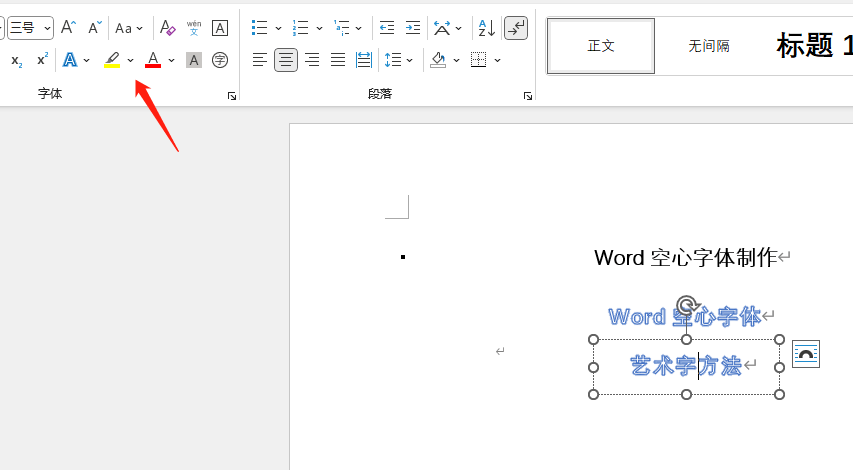This screenshot has height=470, width=853.
Task: Expand shading color dropdown arrow
Action: tap(456, 60)
